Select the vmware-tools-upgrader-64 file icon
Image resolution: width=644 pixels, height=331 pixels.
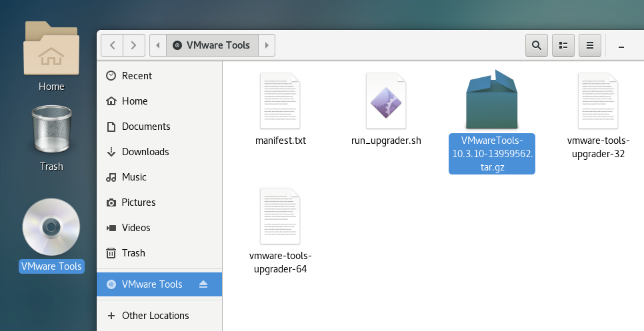tap(280, 216)
